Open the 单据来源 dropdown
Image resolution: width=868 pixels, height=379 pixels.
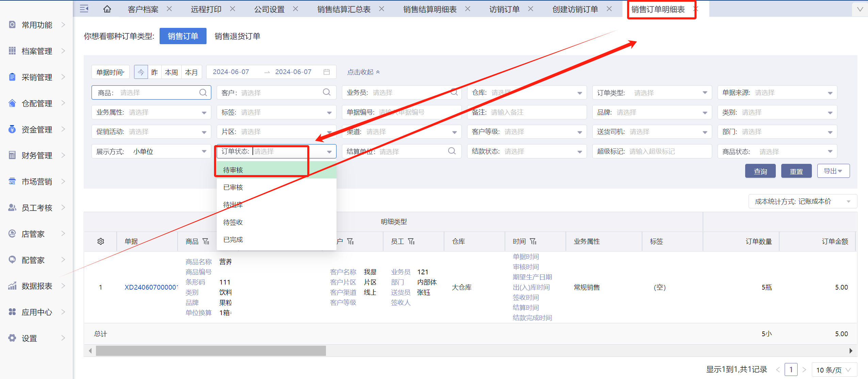777,93
